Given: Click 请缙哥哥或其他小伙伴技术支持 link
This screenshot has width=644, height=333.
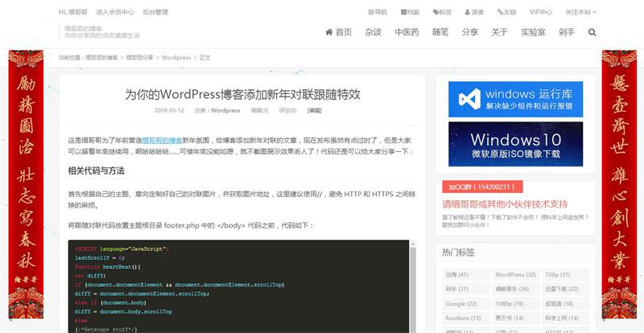Looking at the screenshot, I should [x=505, y=204].
